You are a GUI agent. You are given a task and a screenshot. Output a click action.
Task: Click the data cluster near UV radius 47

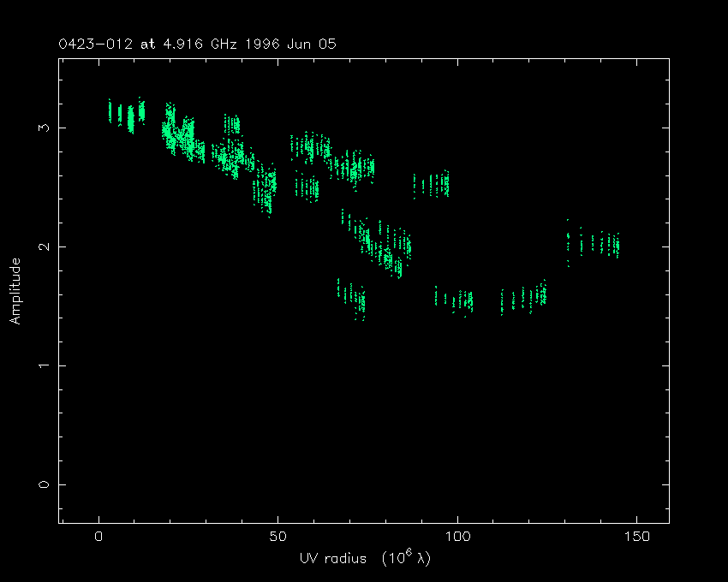coord(266,190)
